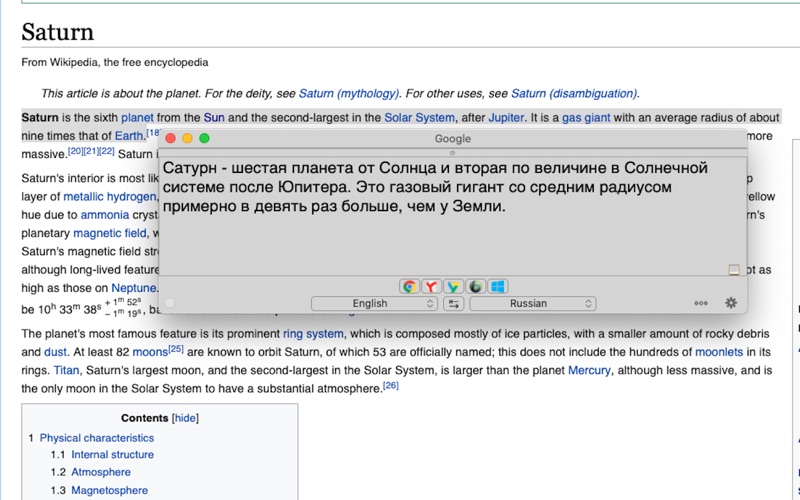Jump to Physical characteristics section

(97, 438)
